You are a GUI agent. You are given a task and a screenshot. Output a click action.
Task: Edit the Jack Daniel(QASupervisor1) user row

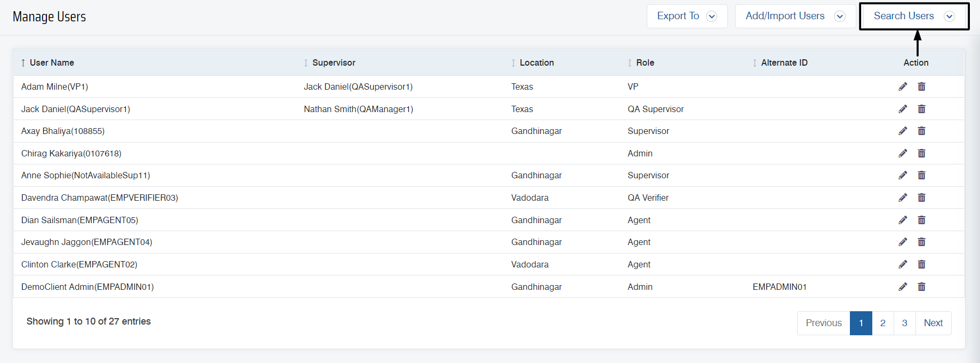click(x=903, y=109)
